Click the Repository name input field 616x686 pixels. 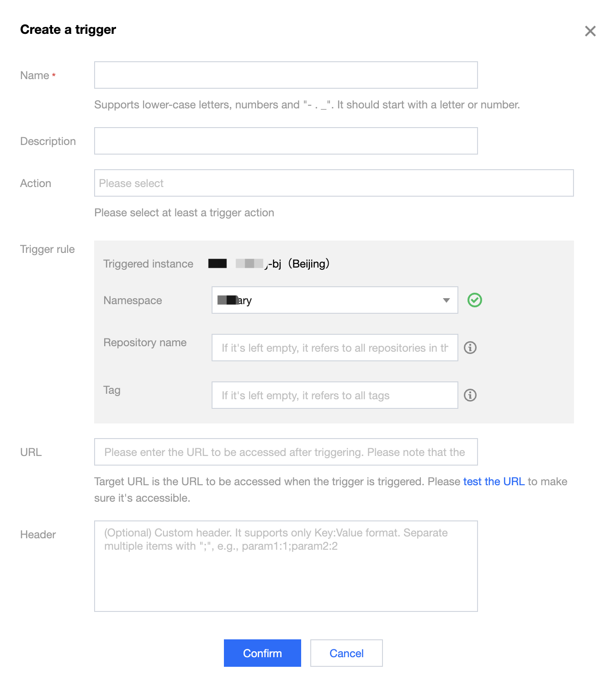335,348
